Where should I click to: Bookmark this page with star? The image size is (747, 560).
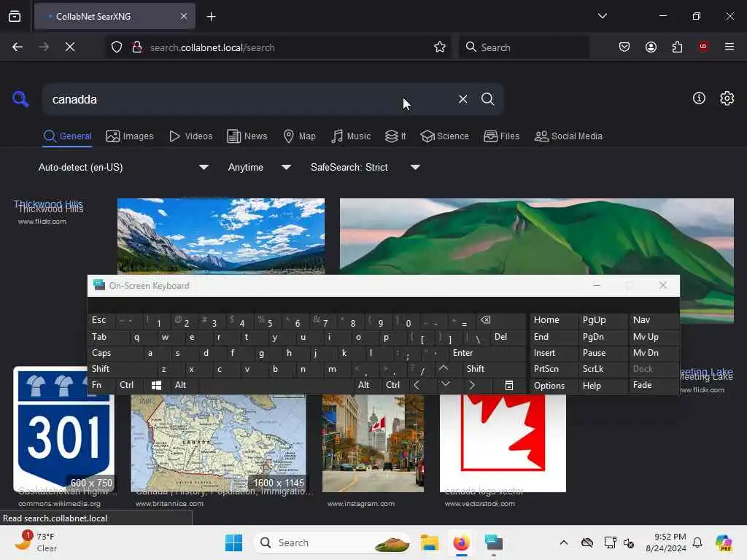coord(439,47)
